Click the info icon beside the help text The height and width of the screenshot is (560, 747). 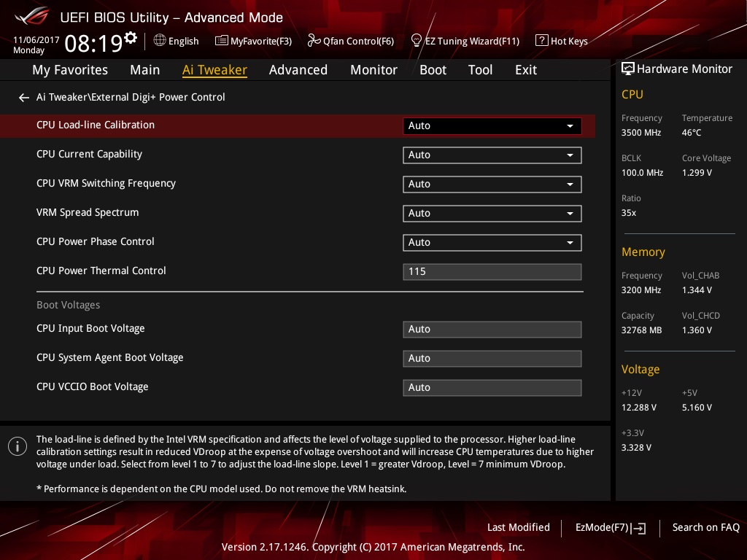(x=18, y=446)
